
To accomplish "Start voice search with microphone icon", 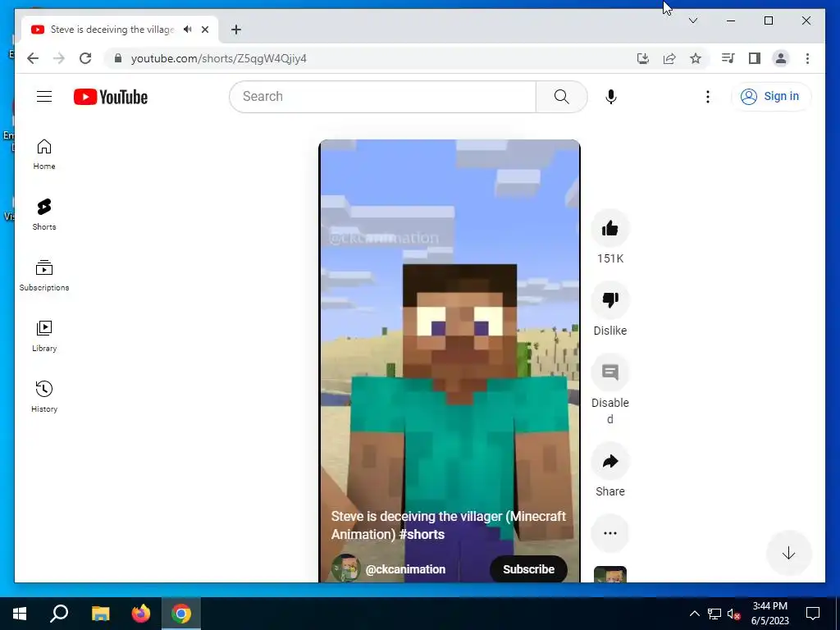I will pyautogui.click(x=610, y=97).
